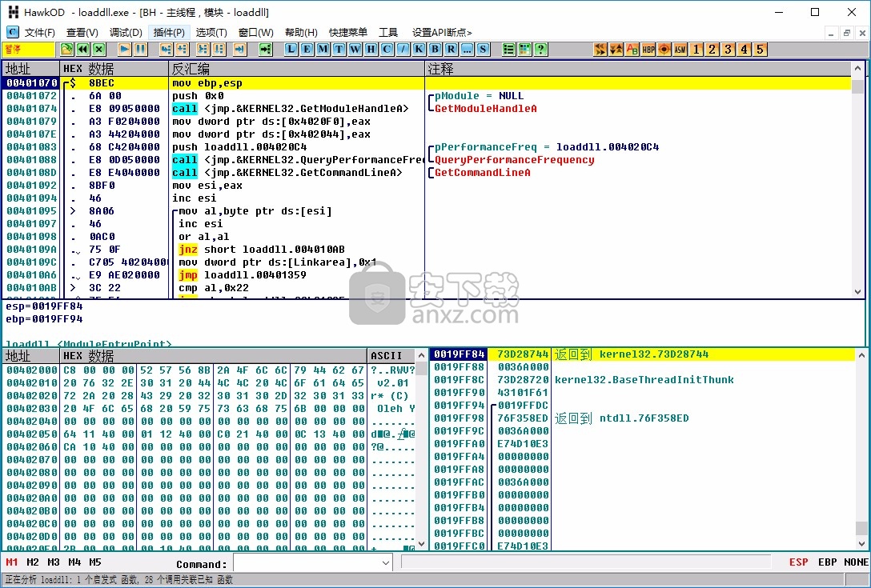Image resolution: width=871 pixels, height=588 pixels.
Task: Click into the Command input field
Action: tap(307, 563)
